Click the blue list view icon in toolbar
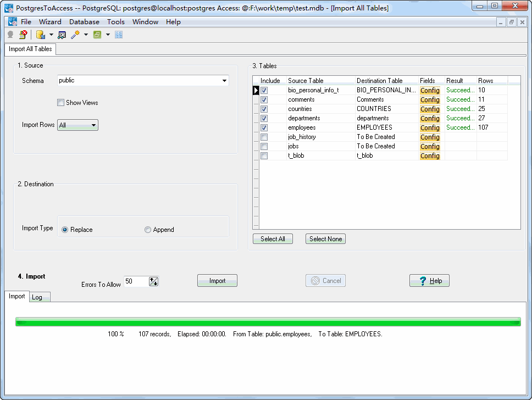Viewport: 532px width, 400px height. click(x=119, y=35)
